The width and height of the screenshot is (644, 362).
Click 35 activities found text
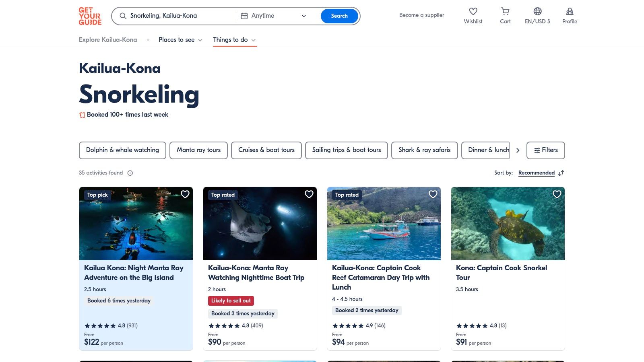pyautogui.click(x=101, y=173)
